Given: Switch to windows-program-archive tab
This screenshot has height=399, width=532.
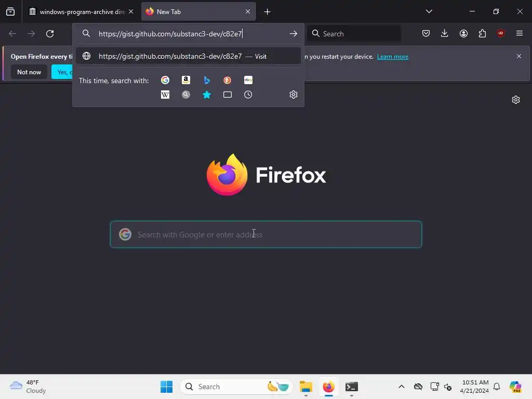Looking at the screenshot, I should click(x=77, y=11).
